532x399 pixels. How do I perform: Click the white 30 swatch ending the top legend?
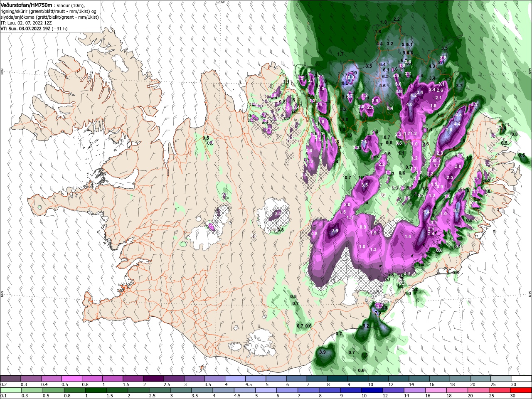click(521, 379)
